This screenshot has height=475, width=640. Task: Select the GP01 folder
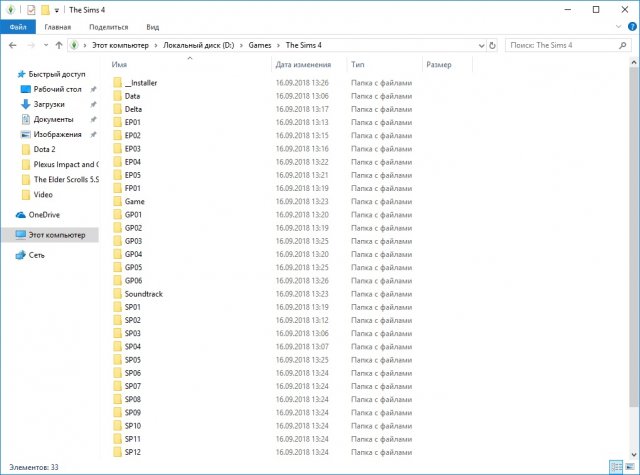coord(133,215)
